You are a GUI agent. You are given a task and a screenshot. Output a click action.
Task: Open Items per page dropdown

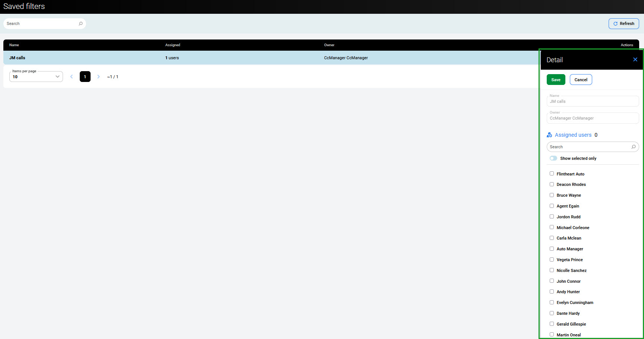click(x=36, y=77)
